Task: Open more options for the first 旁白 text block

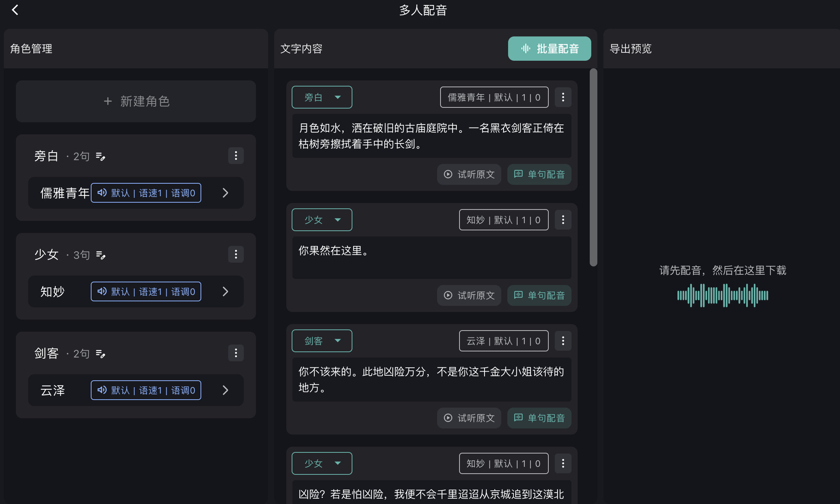Action: pyautogui.click(x=563, y=97)
